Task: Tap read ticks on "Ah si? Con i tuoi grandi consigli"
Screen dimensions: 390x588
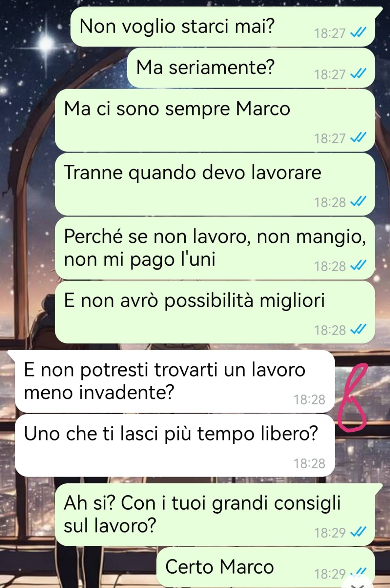Action: click(358, 532)
